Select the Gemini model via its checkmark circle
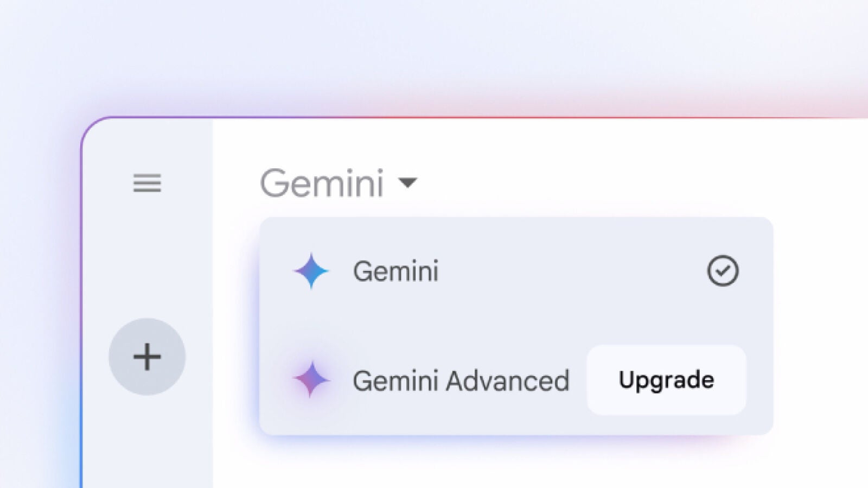Screen dimensions: 868x488 pos(723,271)
